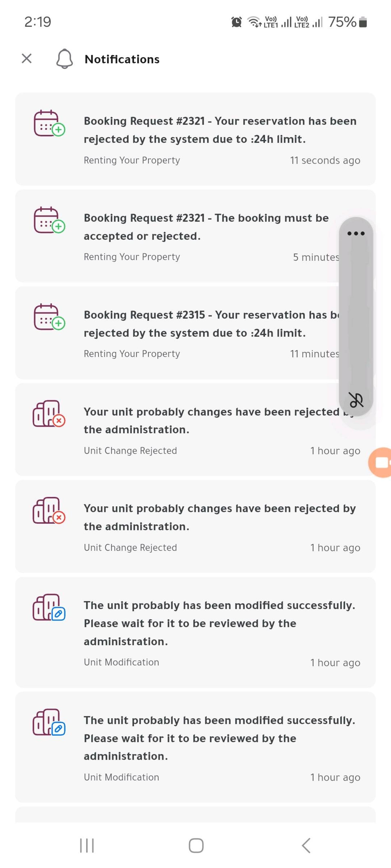391x868 pixels.
Task: Tap first building icon with edit pencil
Action: point(49,607)
